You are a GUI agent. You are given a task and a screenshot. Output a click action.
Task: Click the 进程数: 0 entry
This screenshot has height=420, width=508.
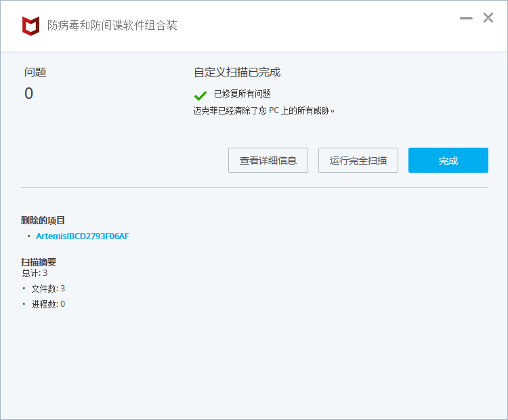(48, 304)
